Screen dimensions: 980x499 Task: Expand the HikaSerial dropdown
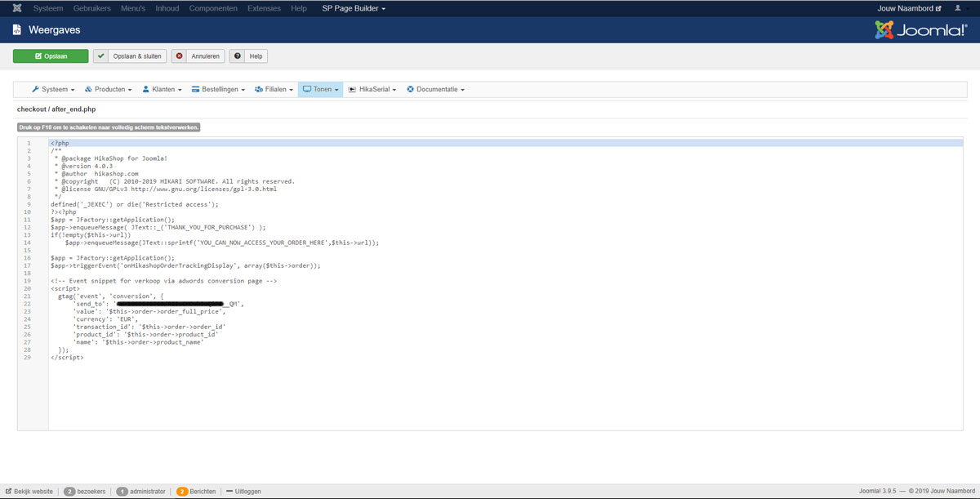(x=372, y=89)
